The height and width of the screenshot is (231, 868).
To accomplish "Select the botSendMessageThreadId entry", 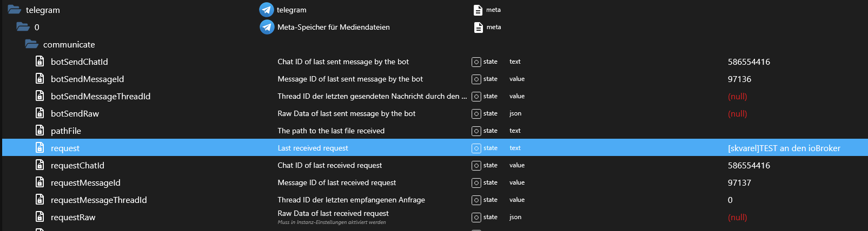I will pyautogui.click(x=101, y=96).
